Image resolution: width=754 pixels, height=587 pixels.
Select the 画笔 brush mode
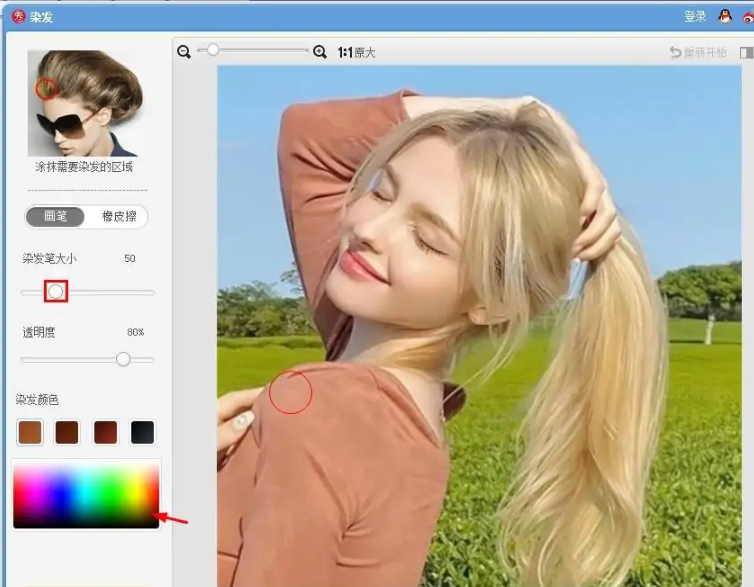click(56, 216)
